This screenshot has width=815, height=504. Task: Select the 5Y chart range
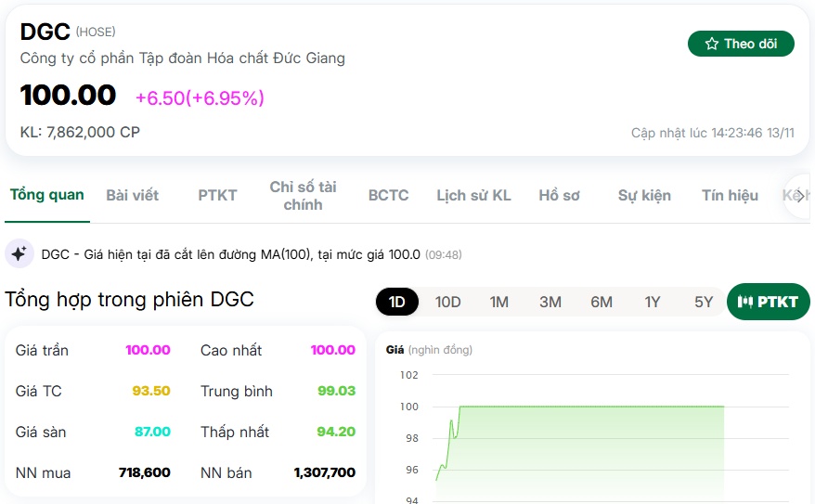click(704, 302)
